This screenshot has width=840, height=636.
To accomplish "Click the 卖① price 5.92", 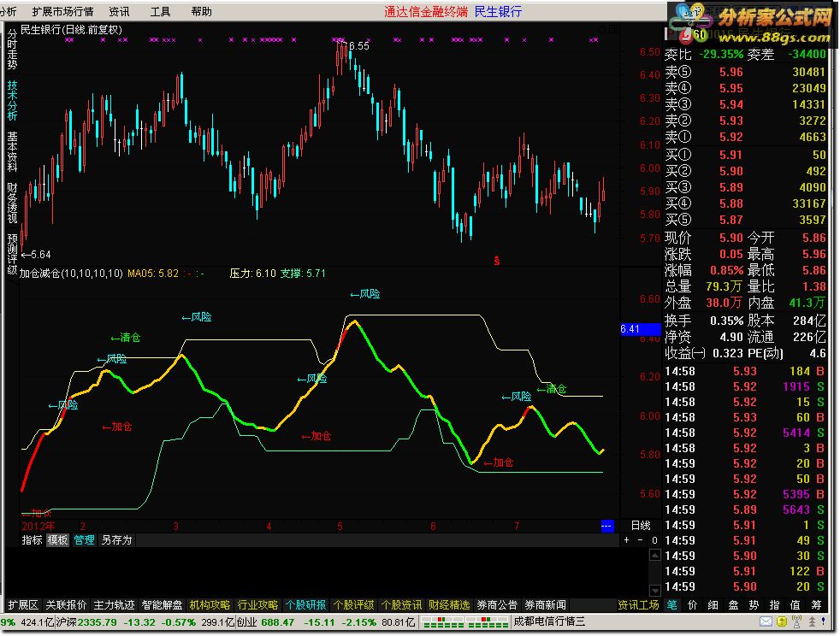I will pos(731,137).
